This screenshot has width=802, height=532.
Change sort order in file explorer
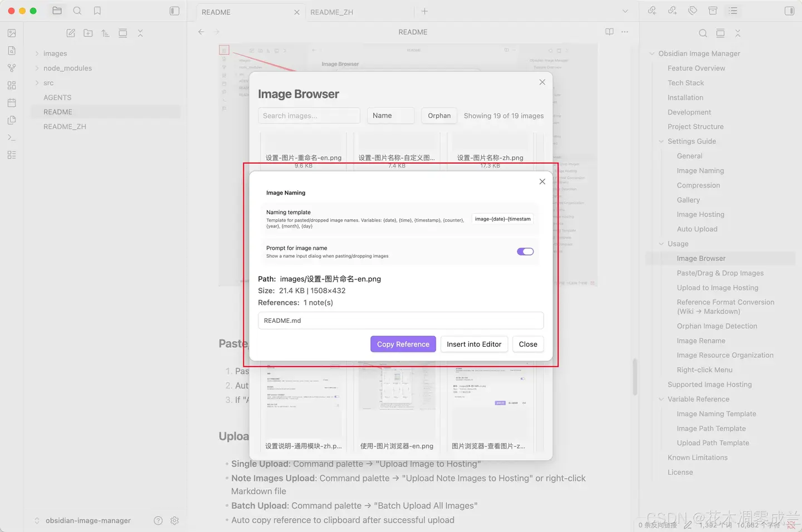pos(105,33)
